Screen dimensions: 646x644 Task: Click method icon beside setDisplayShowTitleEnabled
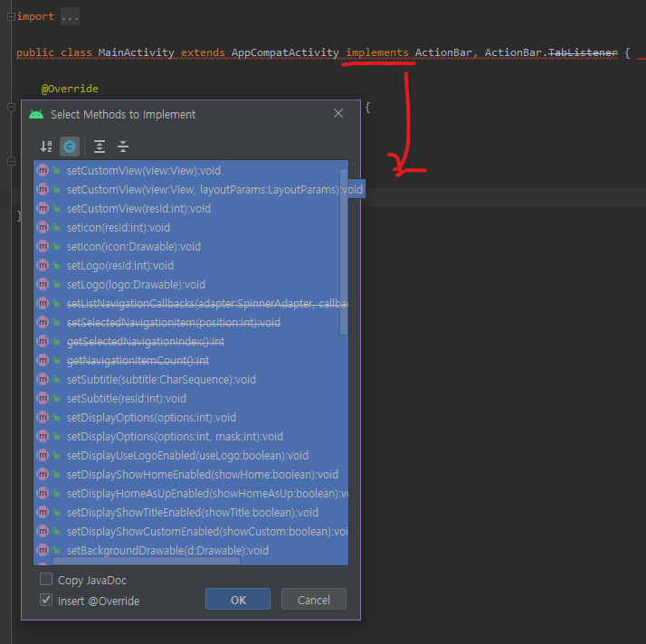[43, 512]
